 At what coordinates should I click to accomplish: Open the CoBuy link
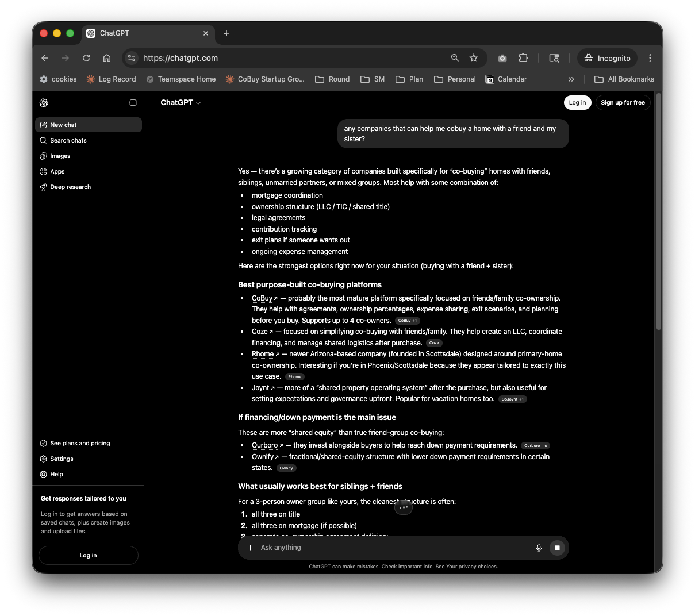click(264, 298)
